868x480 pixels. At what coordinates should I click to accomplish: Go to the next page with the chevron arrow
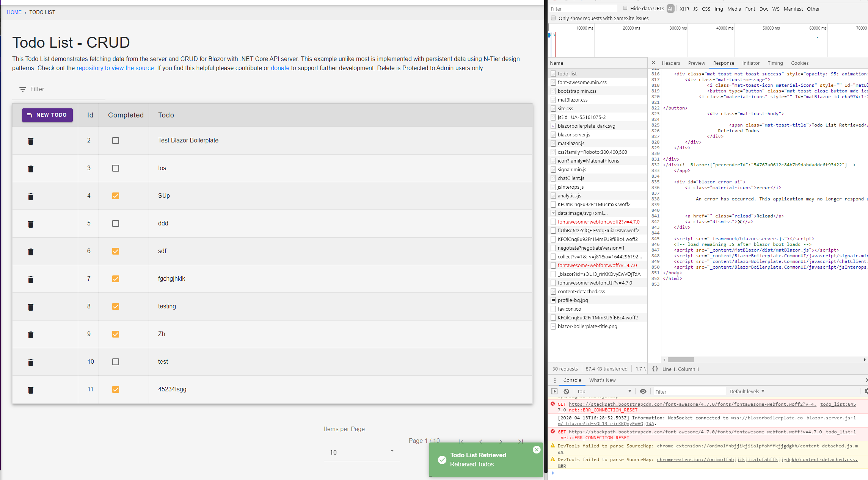click(501, 441)
